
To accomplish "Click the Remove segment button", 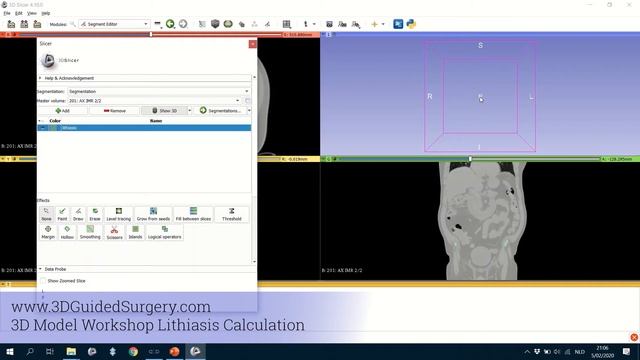I will pos(115,111).
